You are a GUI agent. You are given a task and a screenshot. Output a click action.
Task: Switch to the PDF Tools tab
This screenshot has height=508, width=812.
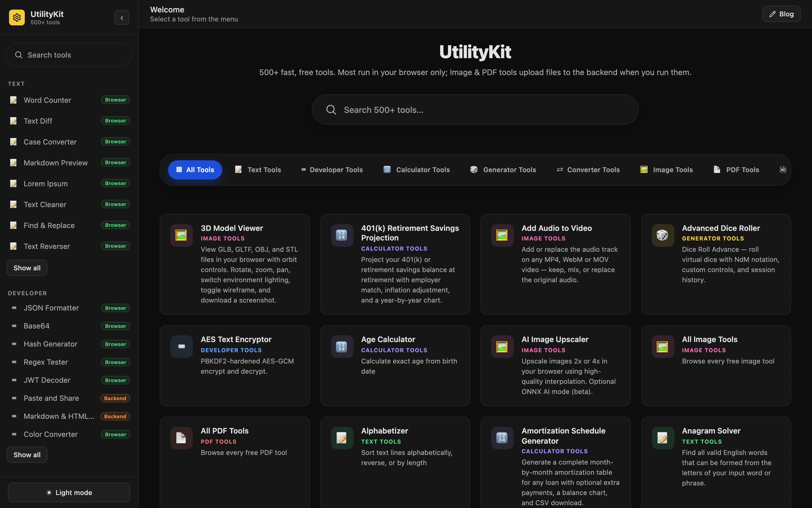(x=736, y=170)
